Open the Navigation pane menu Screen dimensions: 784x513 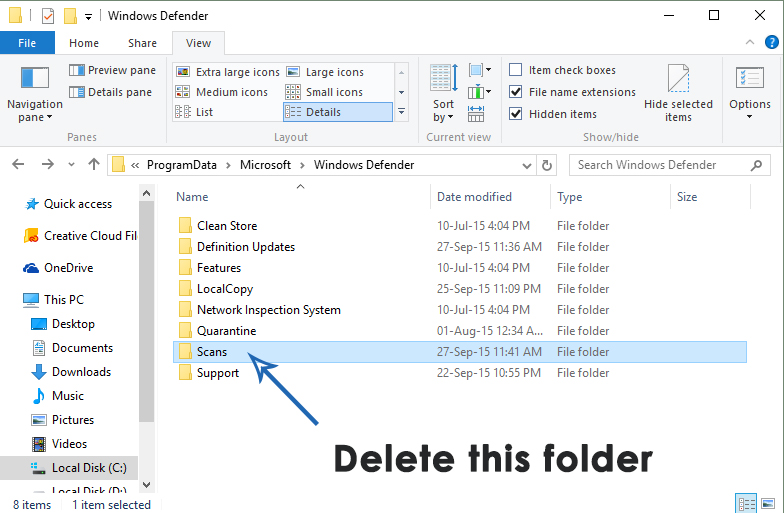click(34, 94)
